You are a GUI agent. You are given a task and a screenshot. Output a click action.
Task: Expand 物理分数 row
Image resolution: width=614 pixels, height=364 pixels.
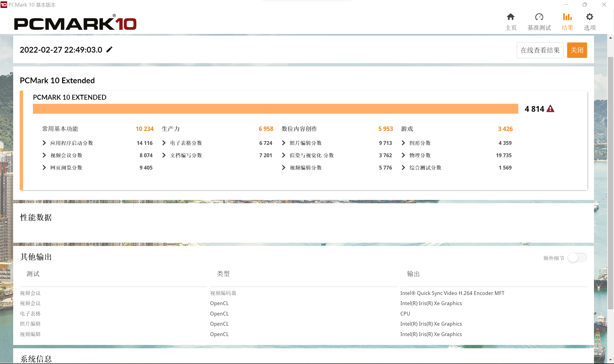(x=403, y=155)
